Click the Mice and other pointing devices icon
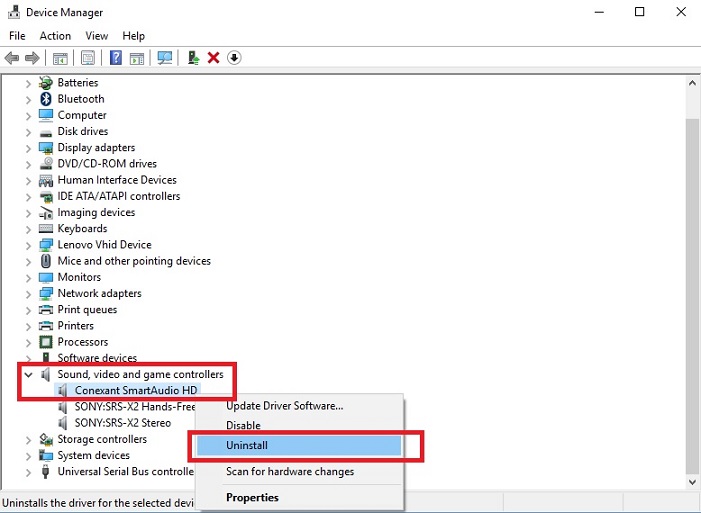701x513 pixels. click(46, 261)
